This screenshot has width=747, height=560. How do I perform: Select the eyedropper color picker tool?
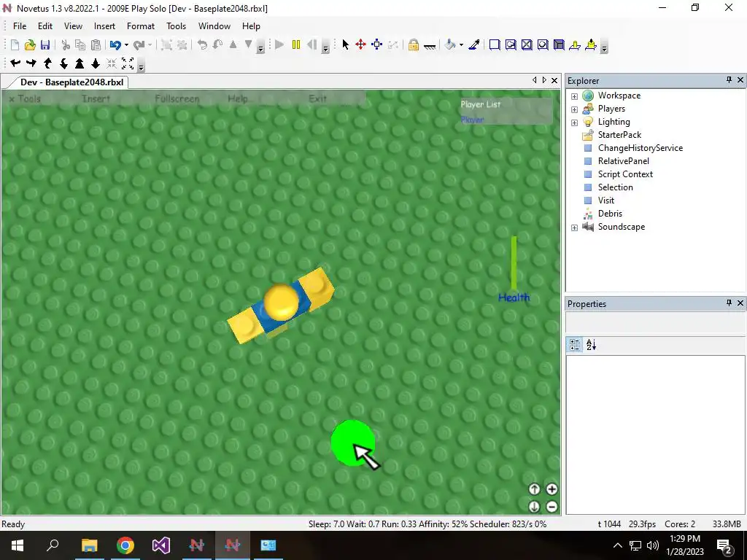click(x=474, y=44)
